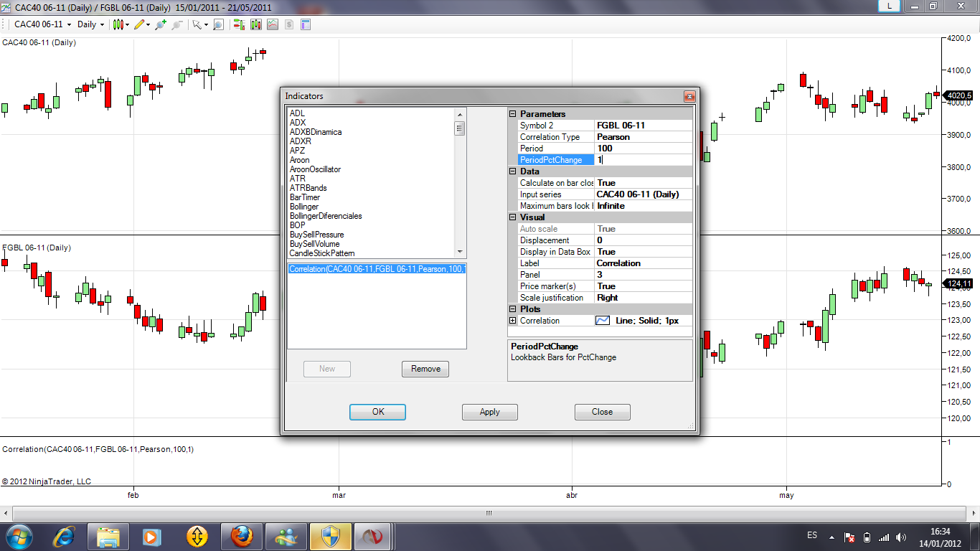This screenshot has width=980, height=551.
Task: Click the indicator list scroll up arrow
Action: coord(460,113)
